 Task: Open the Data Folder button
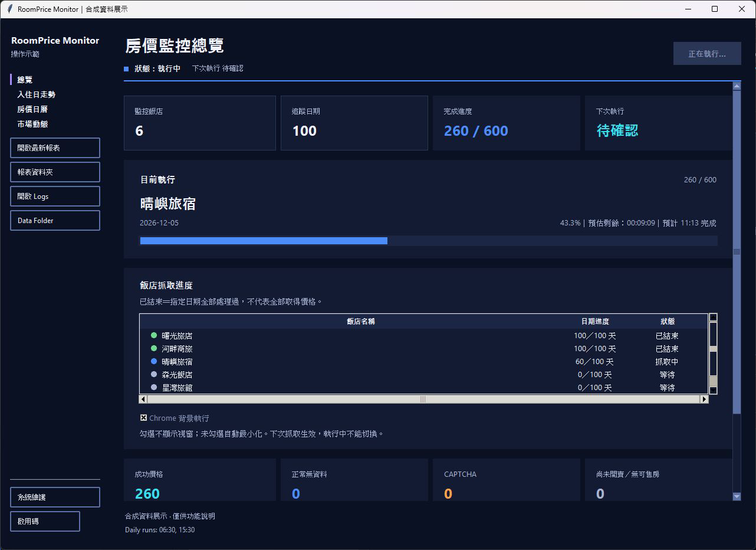coord(55,221)
